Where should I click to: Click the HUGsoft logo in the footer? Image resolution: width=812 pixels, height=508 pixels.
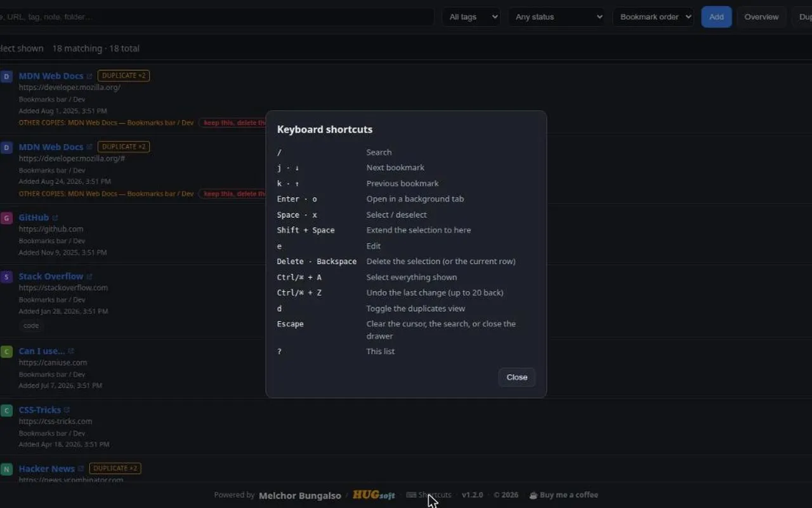(374, 495)
